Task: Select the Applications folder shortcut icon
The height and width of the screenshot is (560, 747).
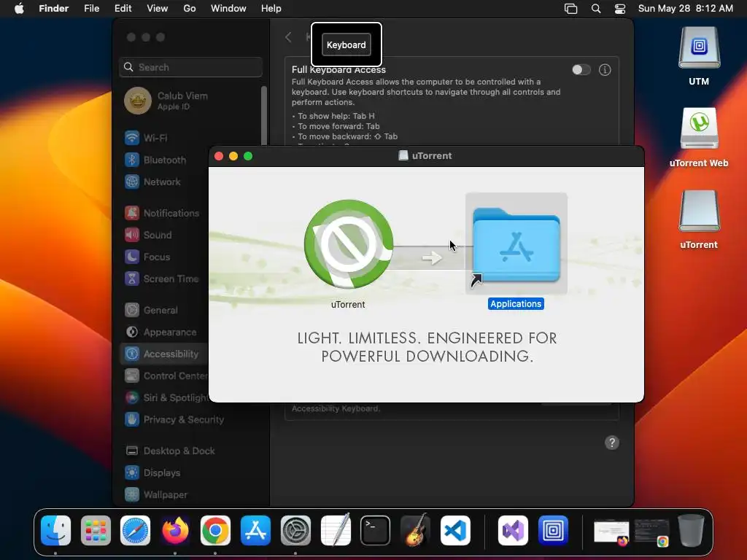Action: (516, 244)
